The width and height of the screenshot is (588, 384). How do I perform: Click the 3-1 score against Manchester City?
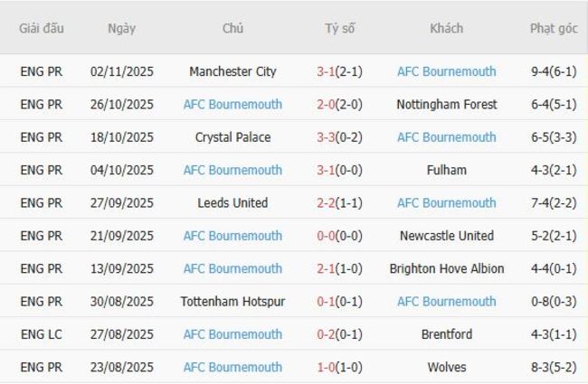[327, 71]
